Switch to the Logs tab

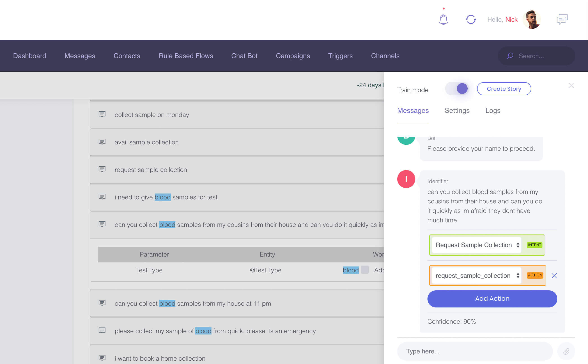[493, 111]
